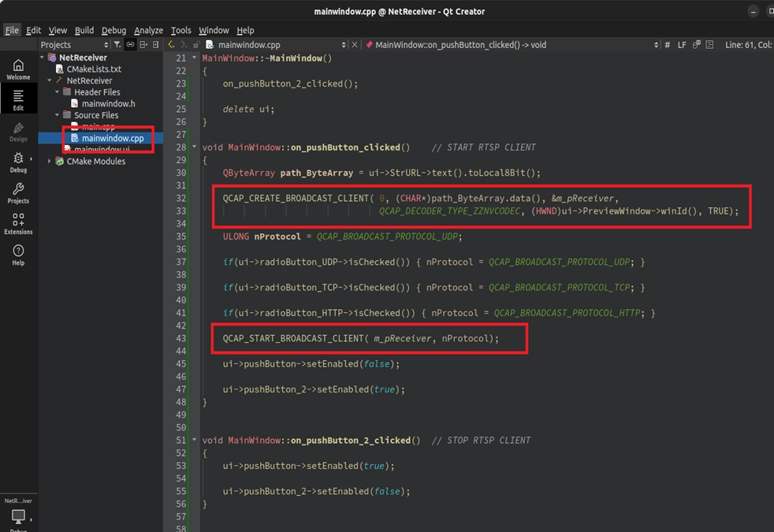Open the View menu
774x532 pixels.
[x=58, y=30]
